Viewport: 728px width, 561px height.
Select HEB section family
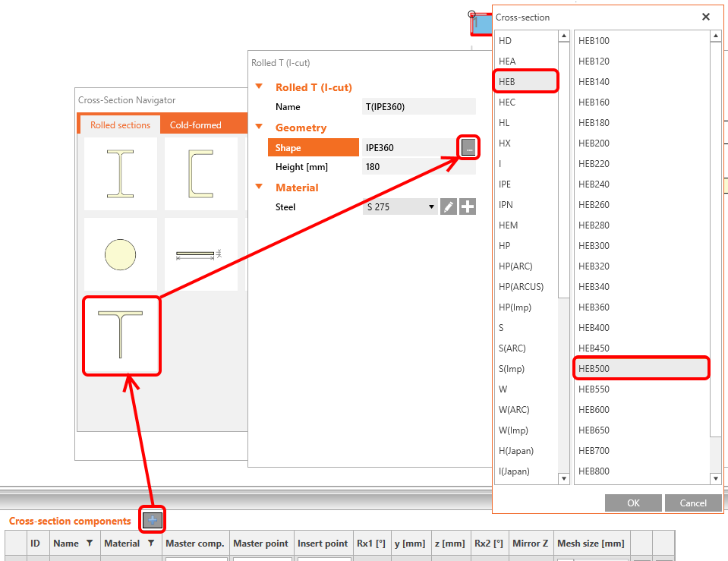tap(526, 82)
